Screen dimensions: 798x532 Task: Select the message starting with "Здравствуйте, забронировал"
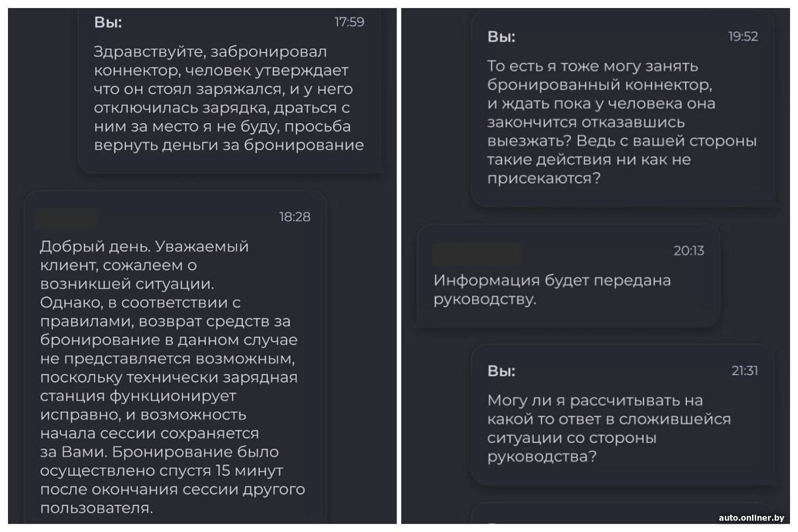click(x=229, y=98)
